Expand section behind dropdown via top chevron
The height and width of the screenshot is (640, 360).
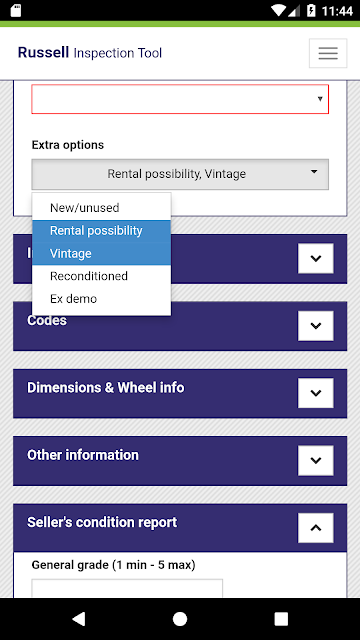coord(316,258)
